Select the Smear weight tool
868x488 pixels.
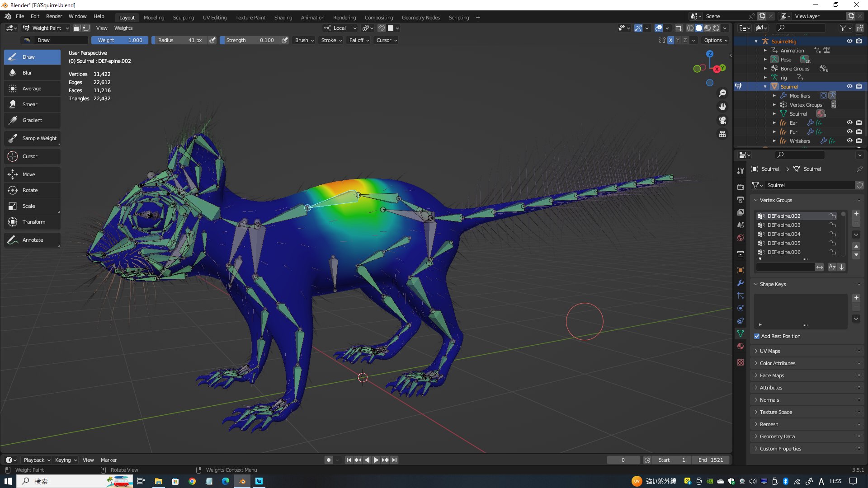[x=32, y=104]
